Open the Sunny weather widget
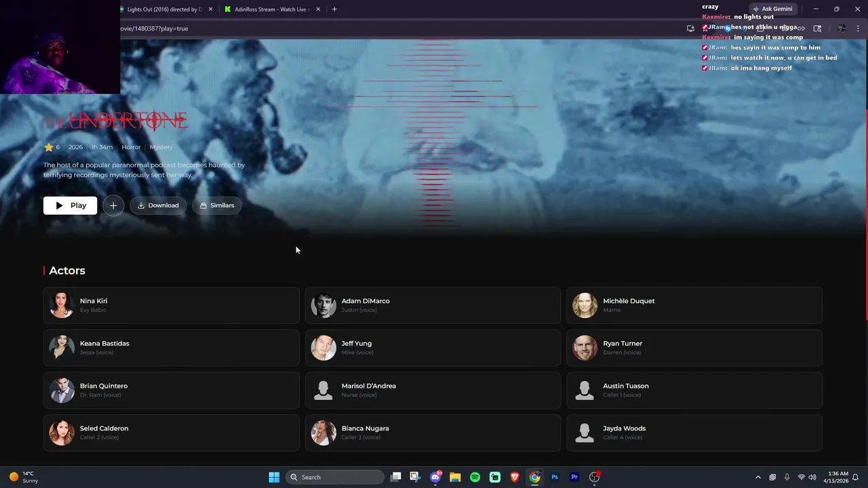The width and height of the screenshot is (868, 488). point(24,477)
